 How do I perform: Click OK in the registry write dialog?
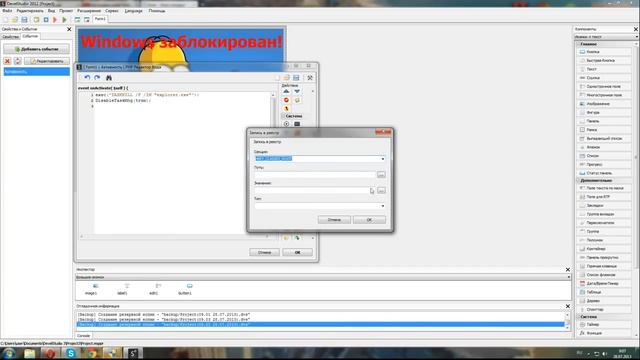click(369, 220)
